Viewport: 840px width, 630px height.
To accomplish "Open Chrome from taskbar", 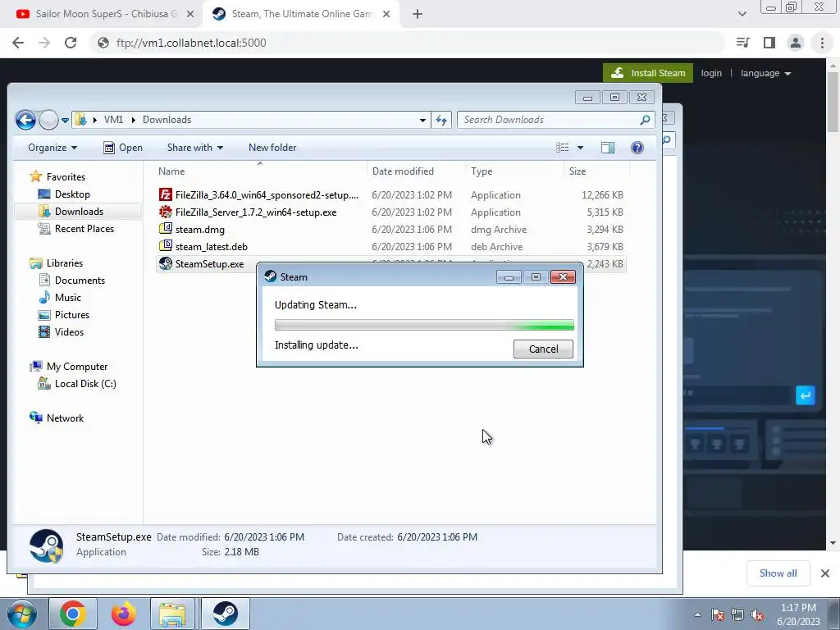I will 72,614.
